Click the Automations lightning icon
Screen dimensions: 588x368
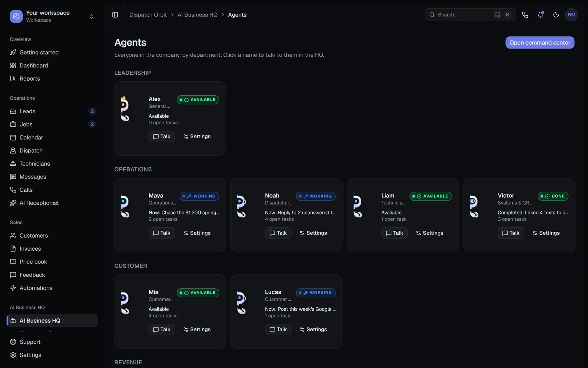(13, 288)
